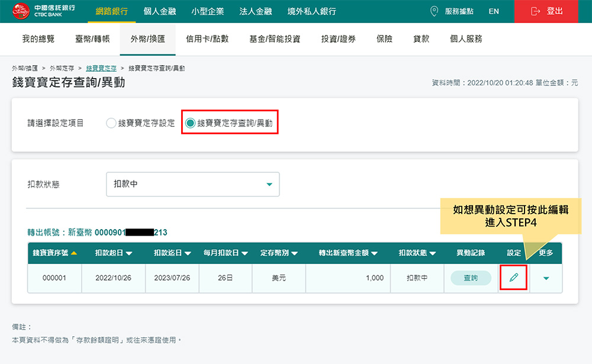Open the 信用卡/點數 menu tab
The height and width of the screenshot is (364, 592).
207,39
